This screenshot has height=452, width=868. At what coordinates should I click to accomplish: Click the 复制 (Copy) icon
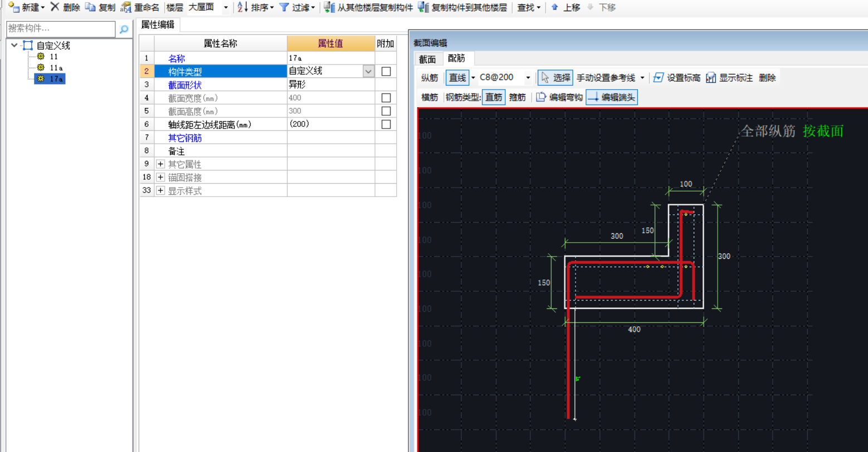click(90, 7)
